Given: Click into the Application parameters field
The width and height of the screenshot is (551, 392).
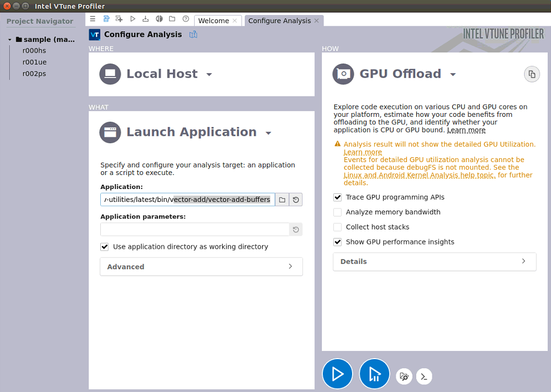Looking at the screenshot, I should 195,229.
